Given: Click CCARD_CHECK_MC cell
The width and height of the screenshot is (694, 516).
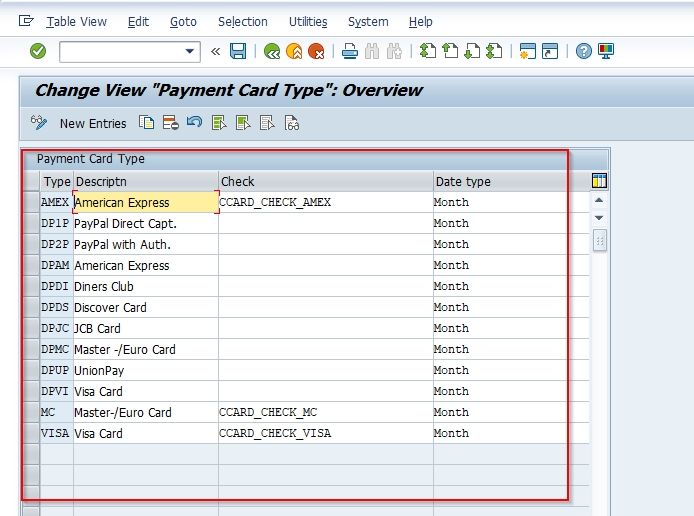Looking at the screenshot, I should click(326, 412).
